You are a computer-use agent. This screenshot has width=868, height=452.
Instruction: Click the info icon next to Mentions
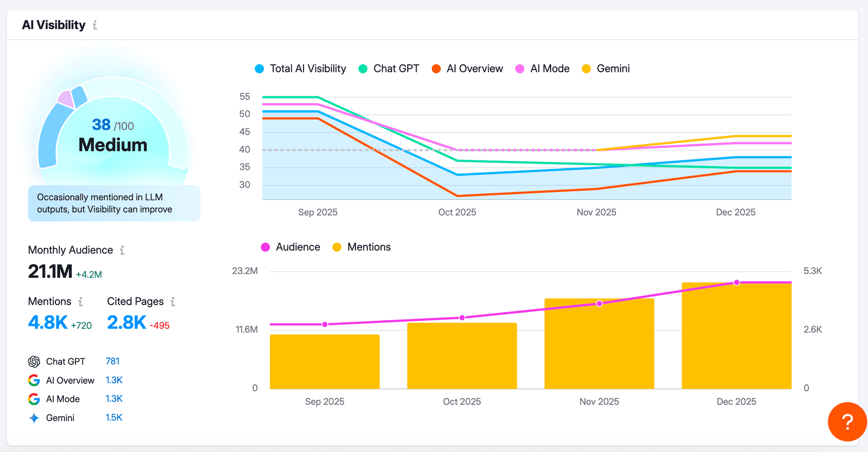80,301
